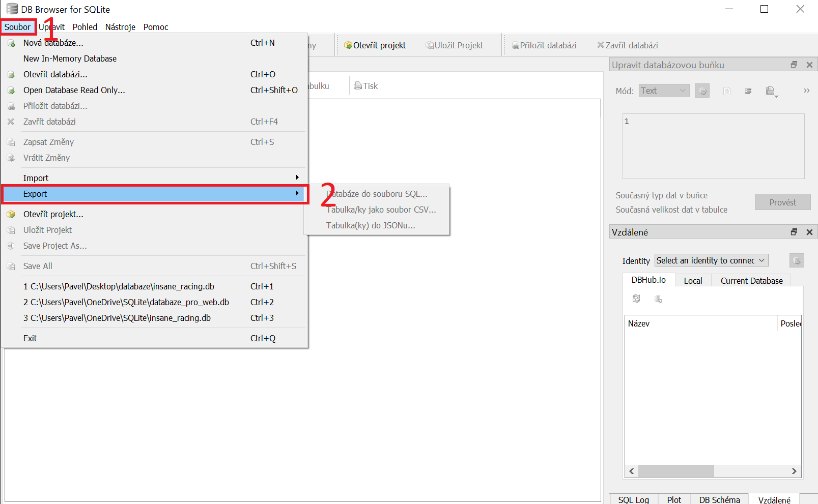Select New In-Memory Database entry
Viewport: 818px width, 504px height.
[x=154, y=58]
